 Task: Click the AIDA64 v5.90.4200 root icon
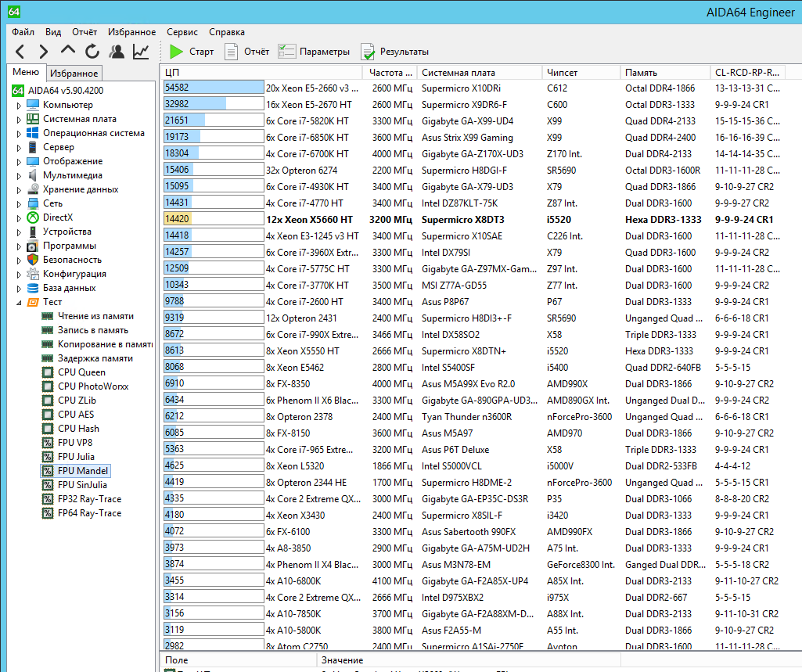18,91
